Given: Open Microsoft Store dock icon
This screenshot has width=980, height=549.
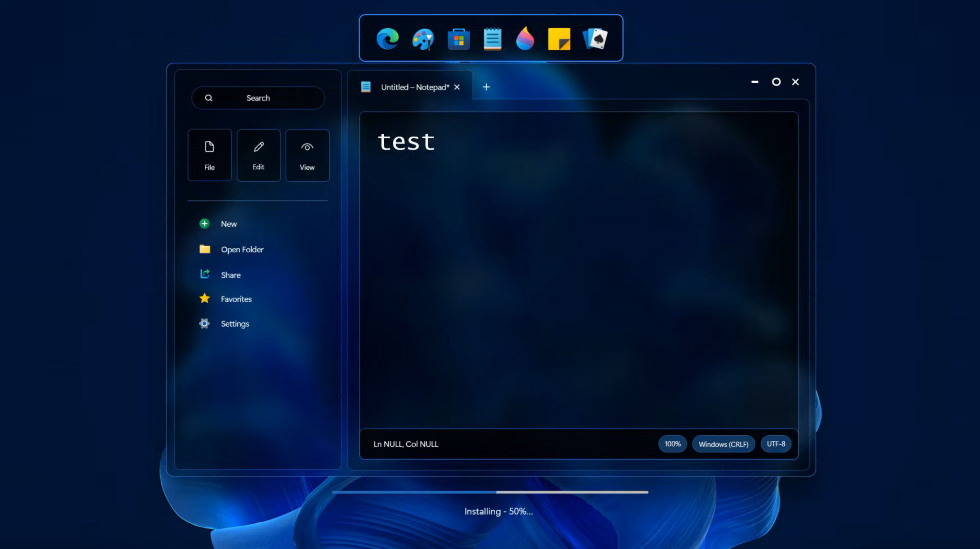Looking at the screenshot, I should click(x=458, y=39).
